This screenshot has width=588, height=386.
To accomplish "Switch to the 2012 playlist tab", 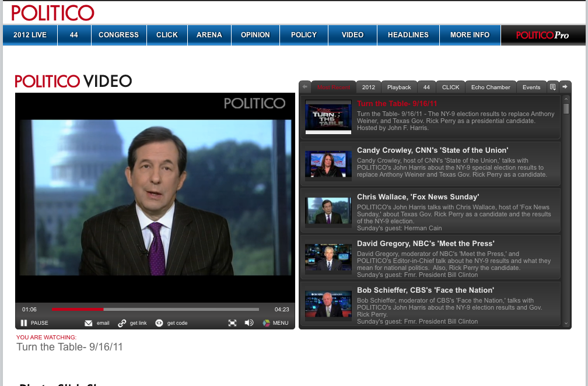I will click(369, 87).
